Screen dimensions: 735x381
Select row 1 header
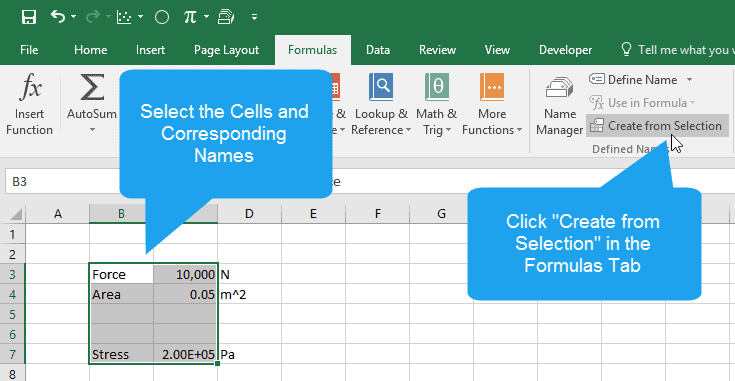(x=13, y=234)
